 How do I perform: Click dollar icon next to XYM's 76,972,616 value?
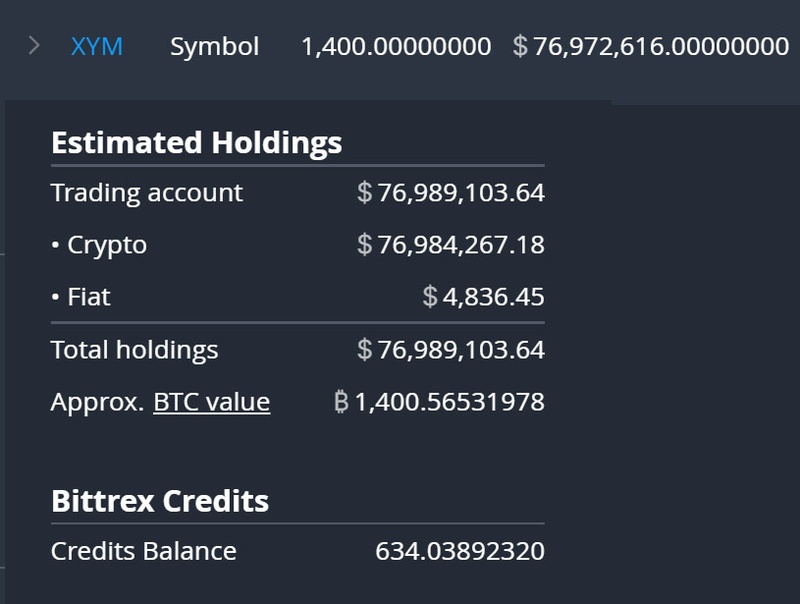[x=520, y=46]
